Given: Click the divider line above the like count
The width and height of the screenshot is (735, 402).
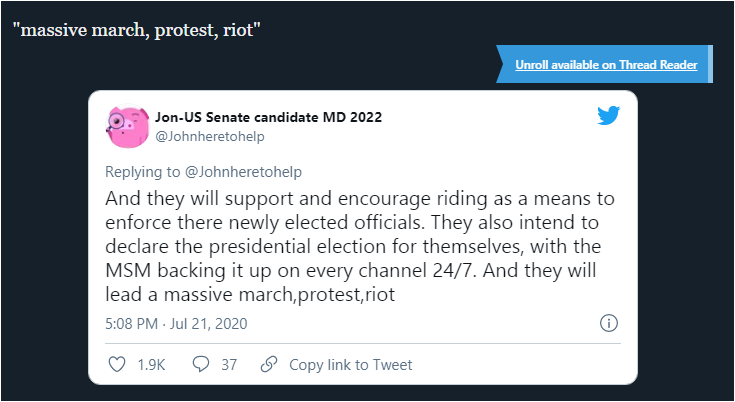Looking at the screenshot, I should click(x=363, y=344).
